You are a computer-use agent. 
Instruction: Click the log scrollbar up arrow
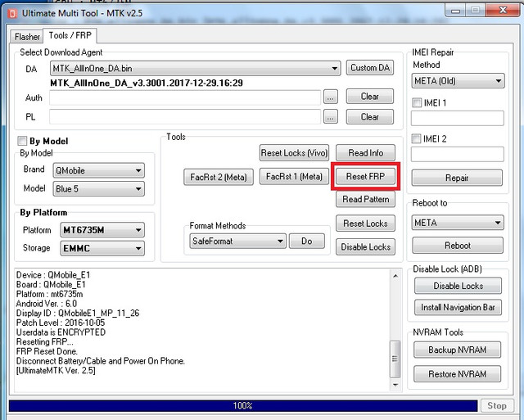click(395, 276)
